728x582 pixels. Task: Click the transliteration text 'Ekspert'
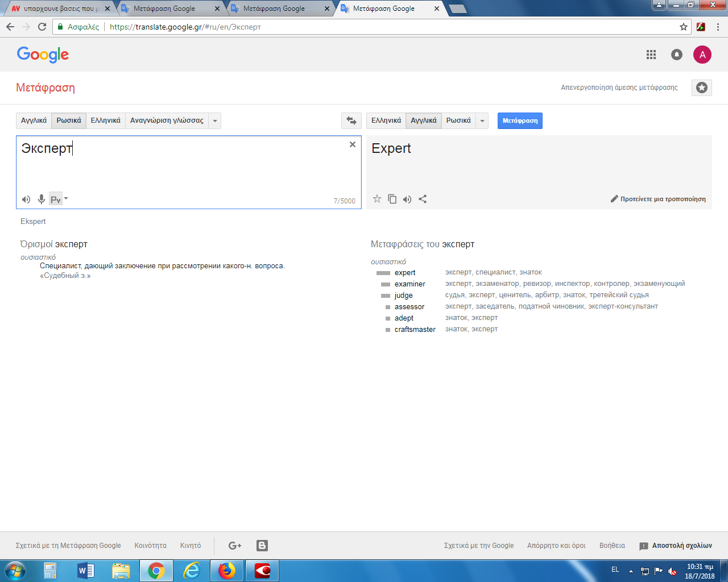(x=33, y=222)
